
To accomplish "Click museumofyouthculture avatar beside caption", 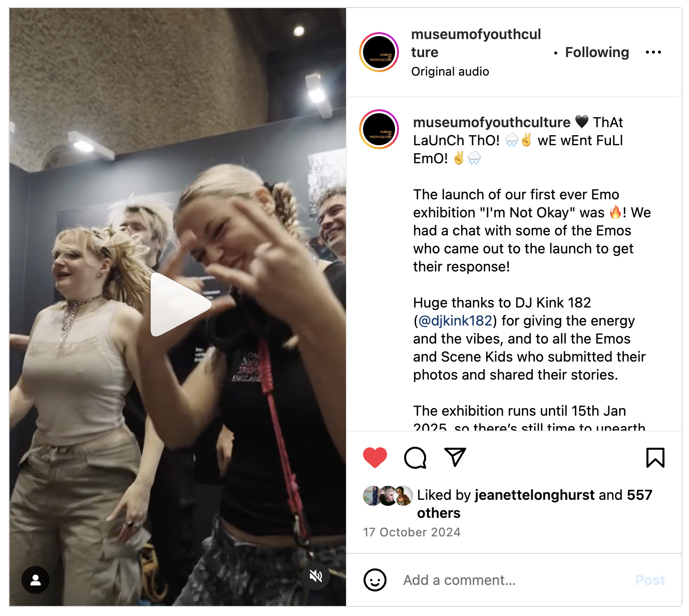I will [x=379, y=129].
